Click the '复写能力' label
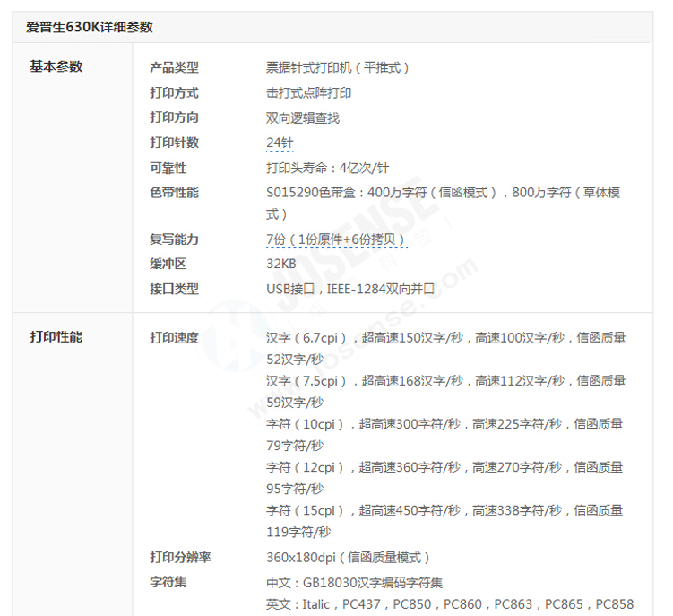Image resolution: width=673 pixels, height=616 pixels. [x=174, y=239]
